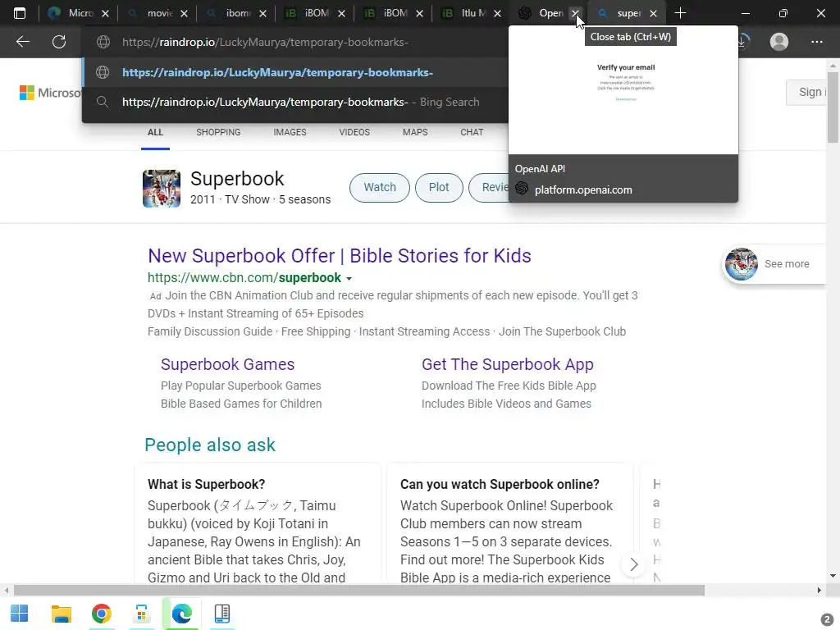Expand the cbn.com URL dropdown arrow
The image size is (840, 630).
[x=349, y=279]
